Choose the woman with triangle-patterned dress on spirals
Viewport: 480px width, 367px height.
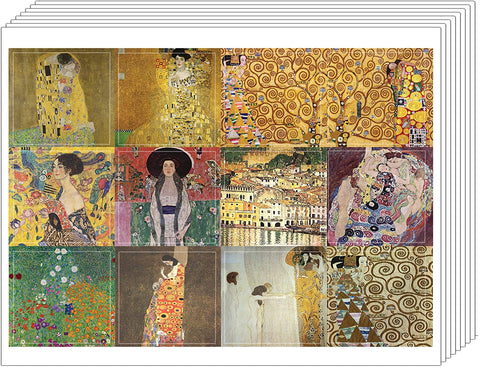click(380, 296)
